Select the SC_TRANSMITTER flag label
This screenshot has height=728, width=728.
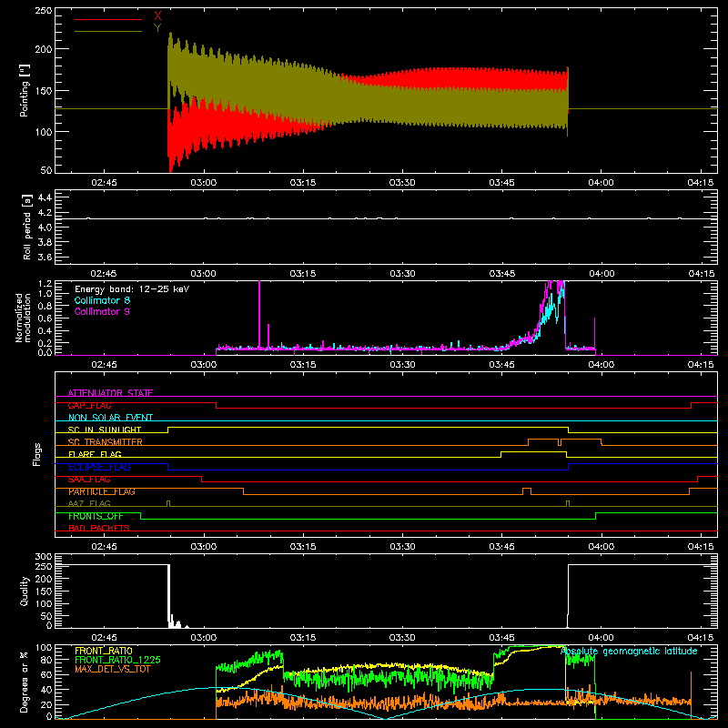(105, 442)
